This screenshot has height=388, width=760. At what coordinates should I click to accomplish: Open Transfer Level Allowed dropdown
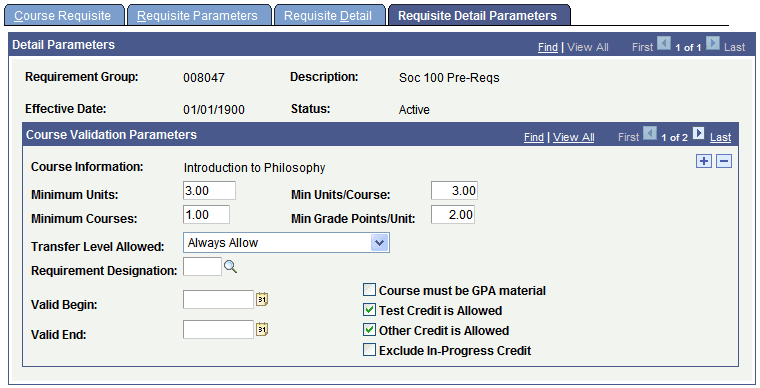380,243
